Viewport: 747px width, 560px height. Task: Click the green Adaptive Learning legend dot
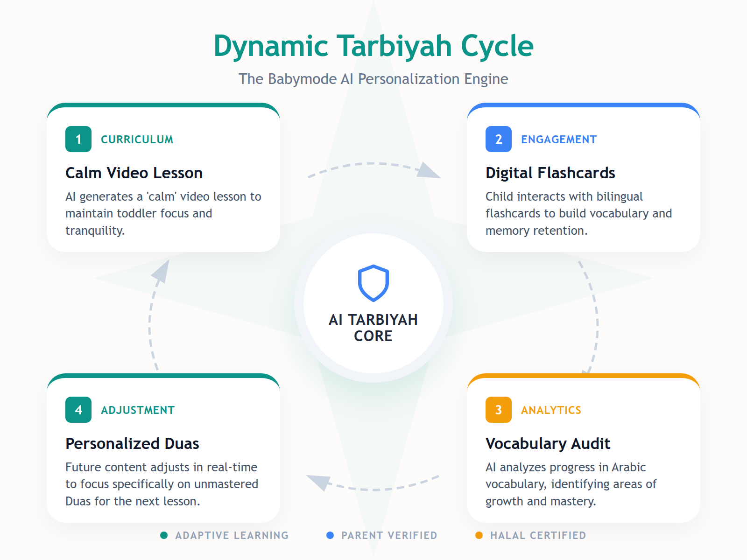[164, 535]
